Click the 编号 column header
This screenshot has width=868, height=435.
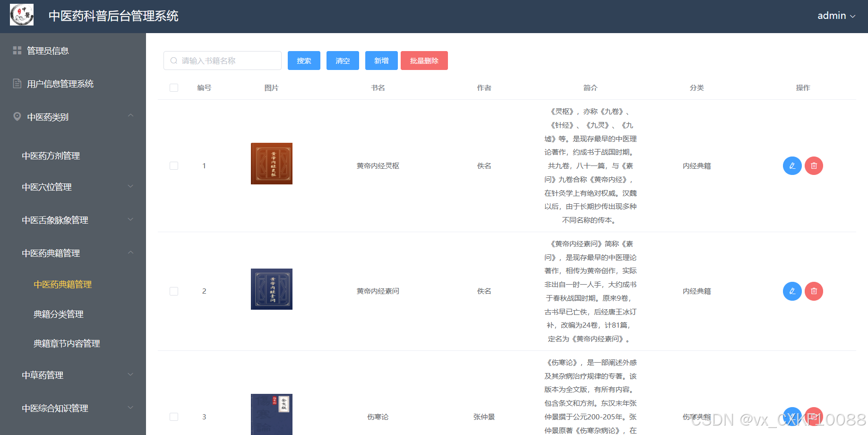[204, 88]
